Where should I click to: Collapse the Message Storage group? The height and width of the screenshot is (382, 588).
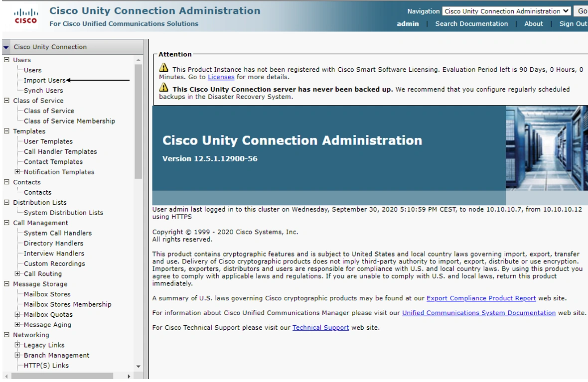coord(6,284)
